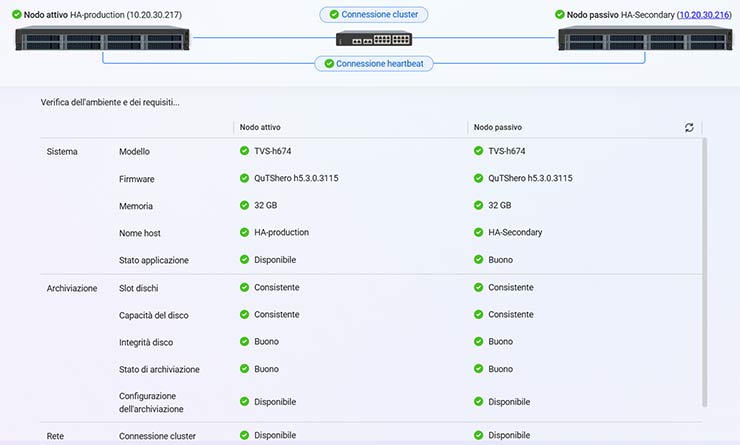Click the active node Capacità del disco check icon
This screenshot has width=740, height=445.
[x=244, y=314]
